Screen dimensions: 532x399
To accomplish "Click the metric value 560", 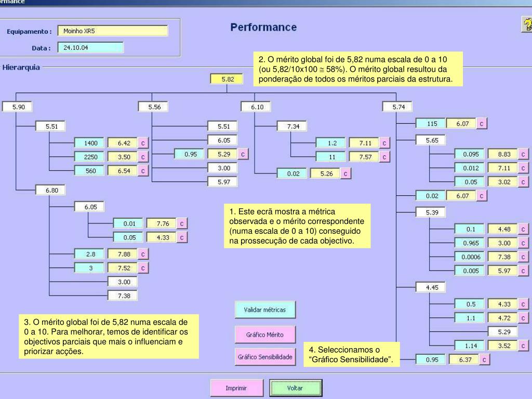I will [89, 171].
